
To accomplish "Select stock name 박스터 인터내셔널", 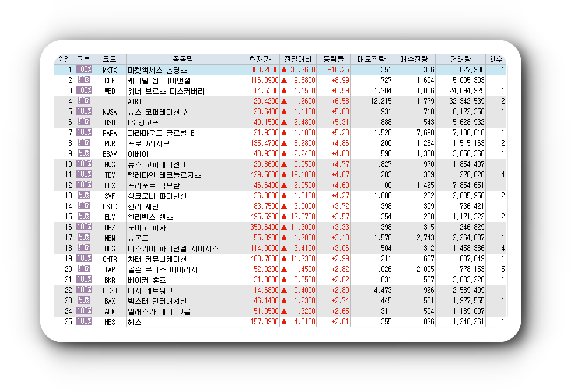I will (157, 301).
